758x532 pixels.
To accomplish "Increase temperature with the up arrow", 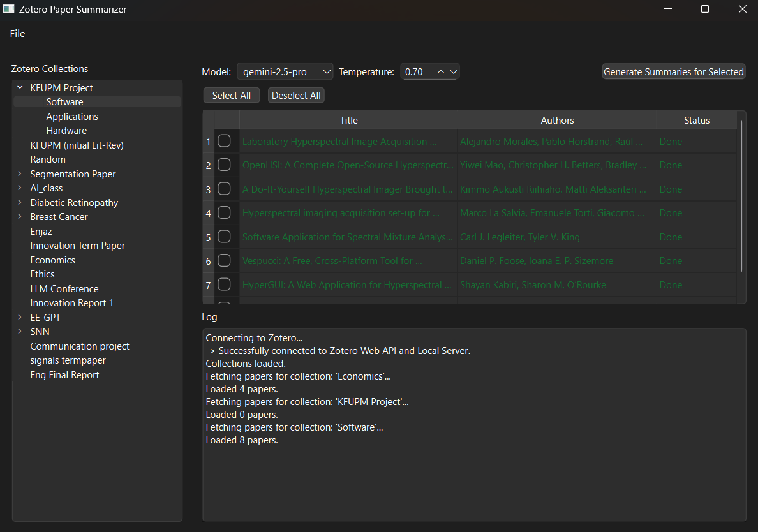I will coord(440,72).
